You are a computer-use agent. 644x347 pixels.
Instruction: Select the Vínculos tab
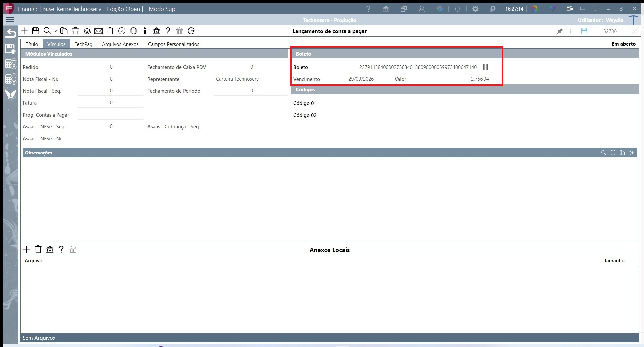tap(56, 44)
